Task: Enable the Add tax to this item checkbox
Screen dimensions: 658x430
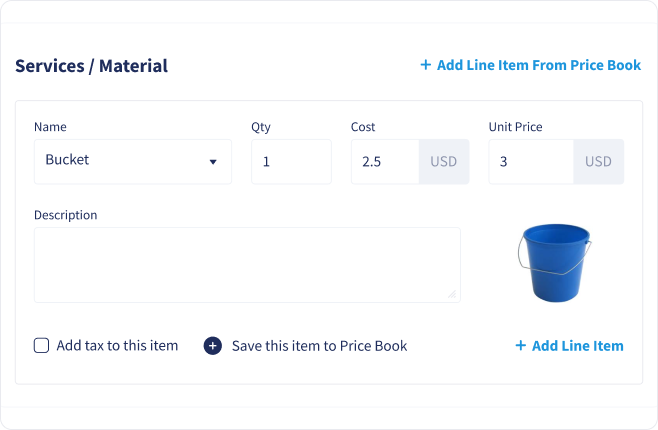Action: (x=41, y=346)
